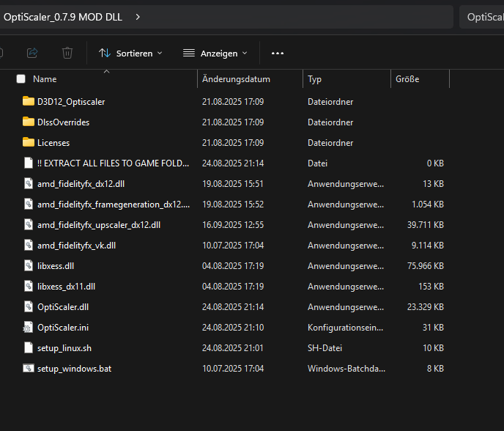Select the D3D12_Optiscaler folder name
This screenshot has height=431, width=504.
coord(71,102)
